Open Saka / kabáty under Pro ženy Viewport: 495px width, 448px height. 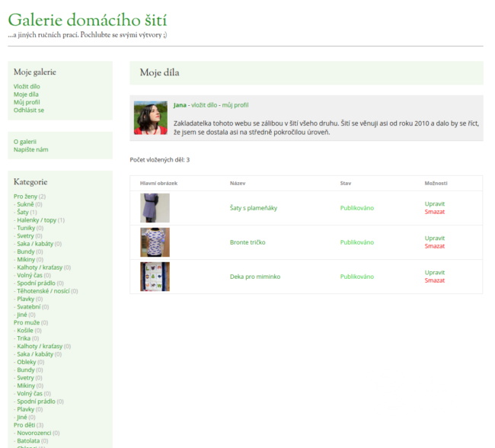click(35, 244)
